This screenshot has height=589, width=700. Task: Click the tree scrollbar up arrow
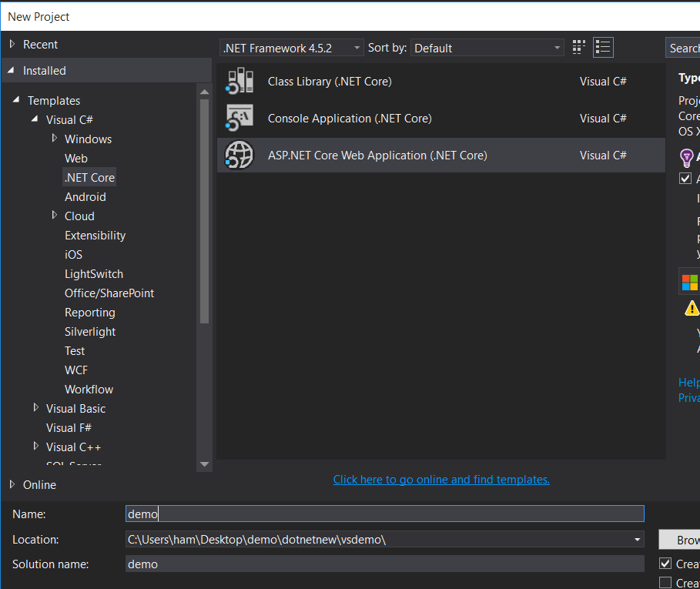[205, 92]
